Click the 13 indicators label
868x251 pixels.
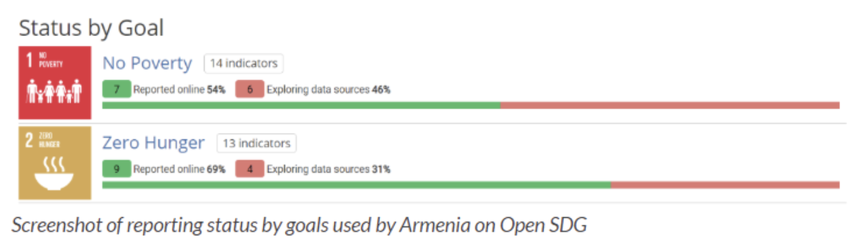pos(257,143)
